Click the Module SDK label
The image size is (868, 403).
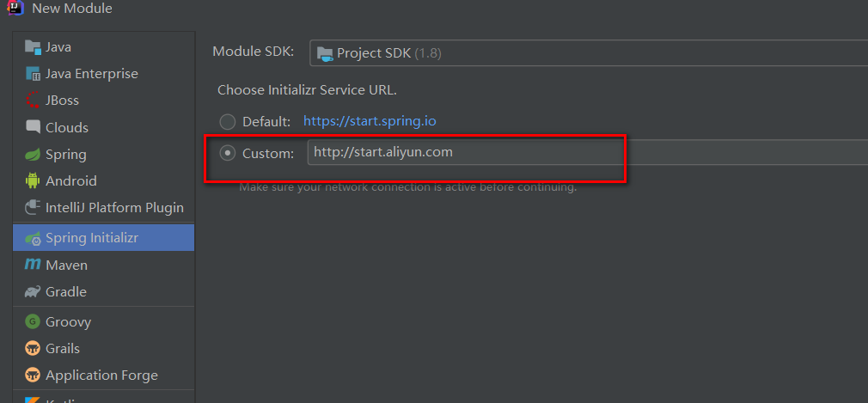pyautogui.click(x=254, y=52)
